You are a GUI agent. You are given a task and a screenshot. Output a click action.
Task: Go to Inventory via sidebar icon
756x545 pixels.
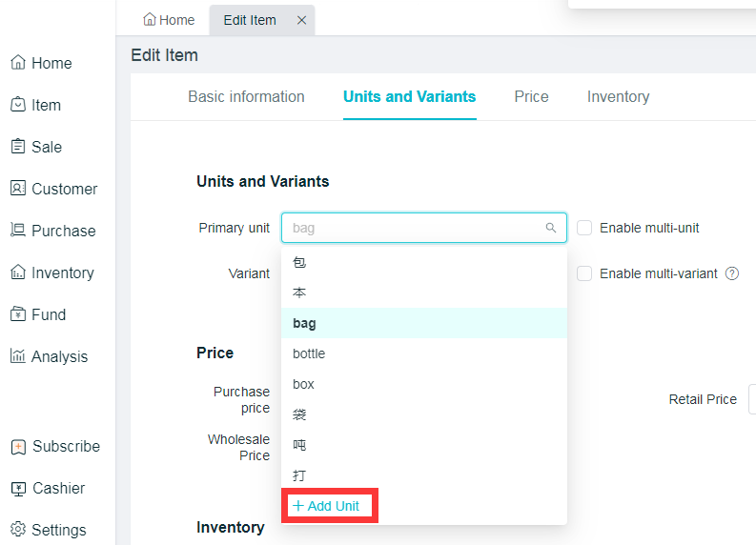coord(17,272)
